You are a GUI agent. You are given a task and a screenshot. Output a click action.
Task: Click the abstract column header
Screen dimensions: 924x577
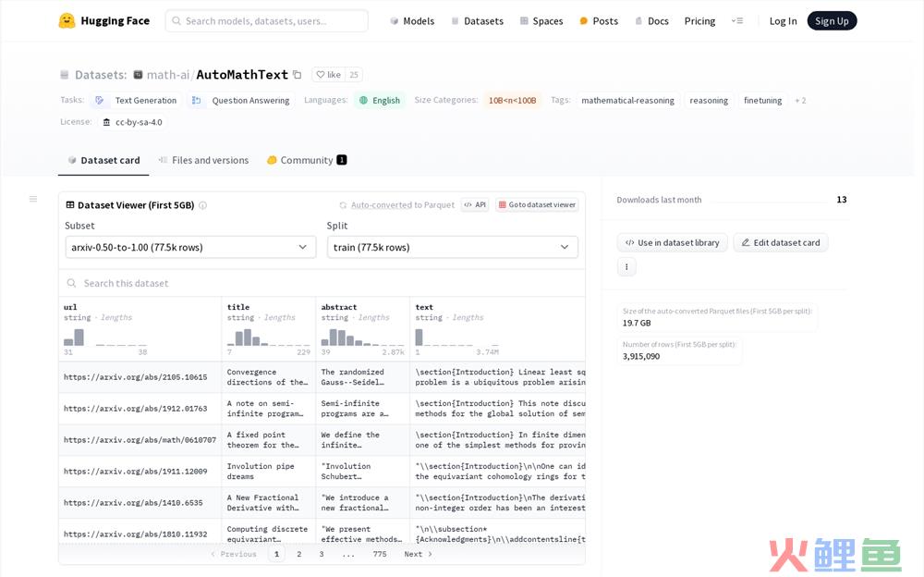pos(339,307)
